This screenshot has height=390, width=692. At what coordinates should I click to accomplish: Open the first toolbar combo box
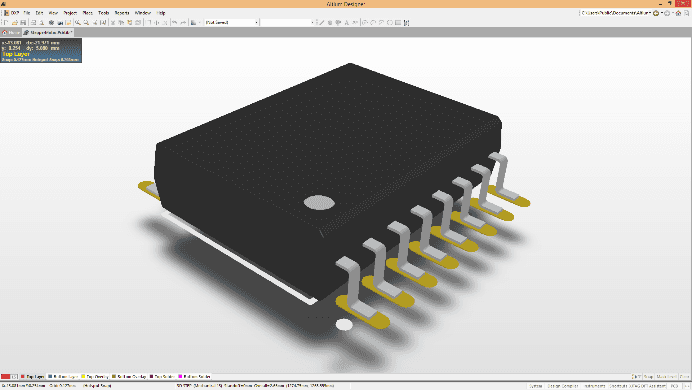click(232, 22)
